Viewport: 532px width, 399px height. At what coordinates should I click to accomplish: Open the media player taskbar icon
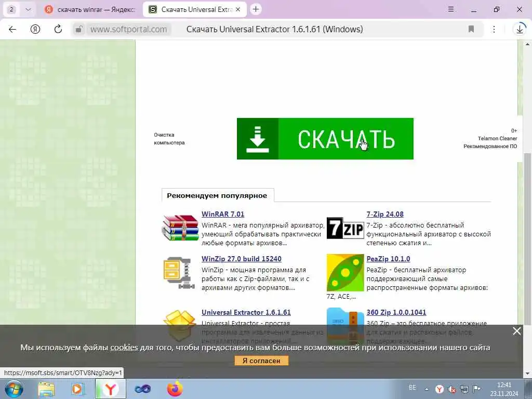pyautogui.click(x=78, y=389)
